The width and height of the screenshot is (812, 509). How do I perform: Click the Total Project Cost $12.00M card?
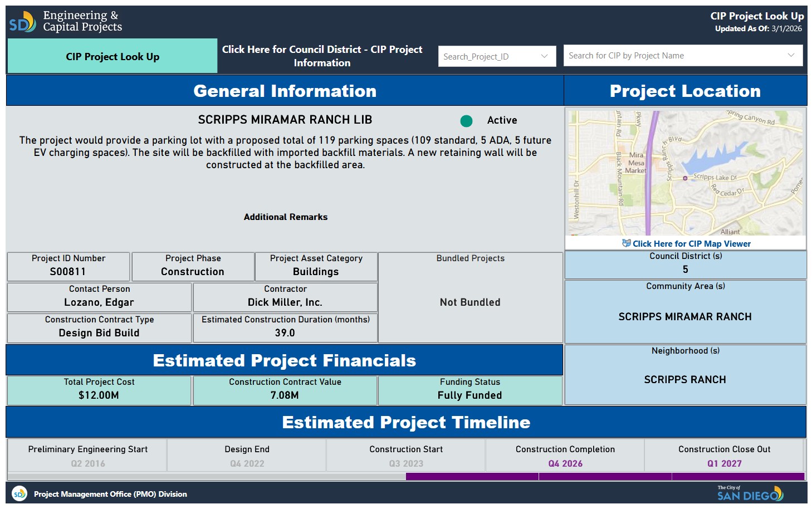click(99, 390)
